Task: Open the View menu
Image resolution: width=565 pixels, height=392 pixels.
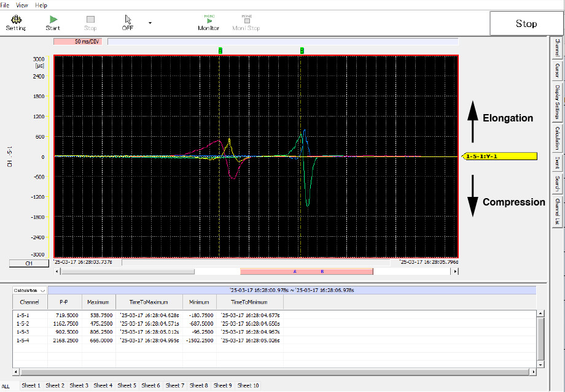Action: pyautogui.click(x=22, y=5)
